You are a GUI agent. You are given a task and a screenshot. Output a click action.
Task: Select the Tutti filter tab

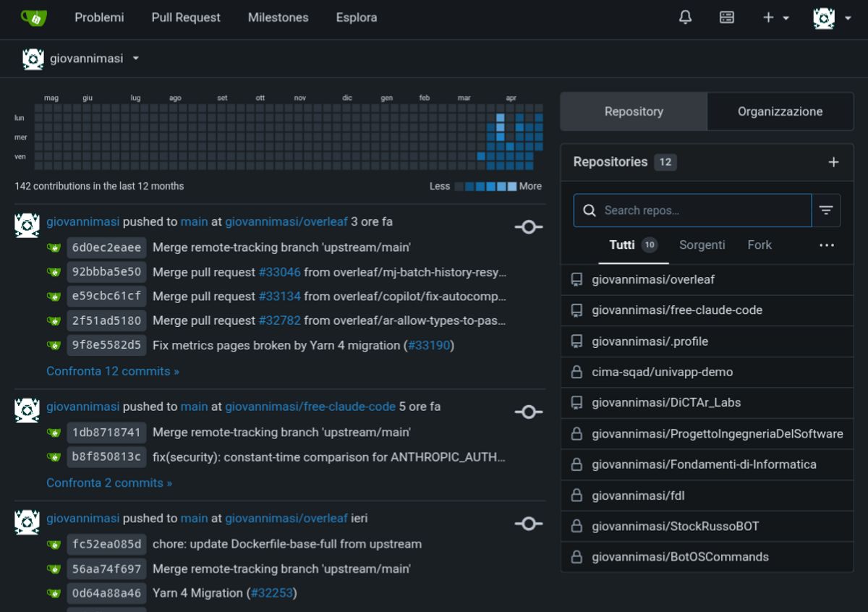pos(634,245)
